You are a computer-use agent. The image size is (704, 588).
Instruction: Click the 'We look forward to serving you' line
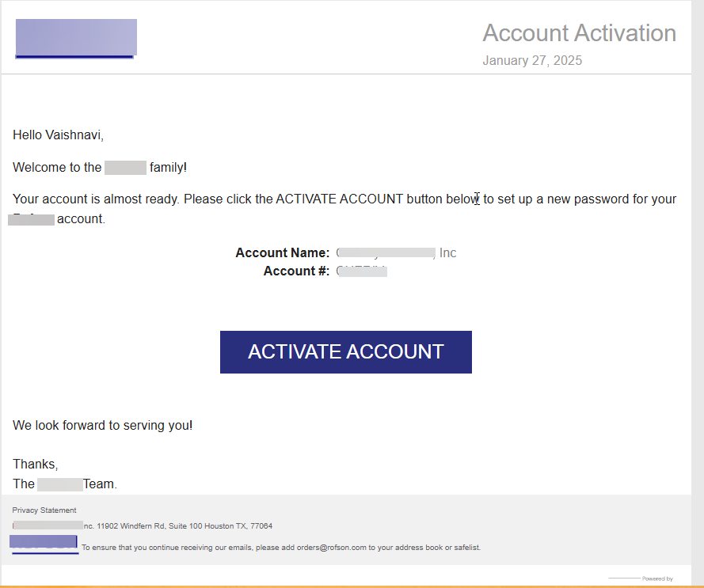(102, 426)
